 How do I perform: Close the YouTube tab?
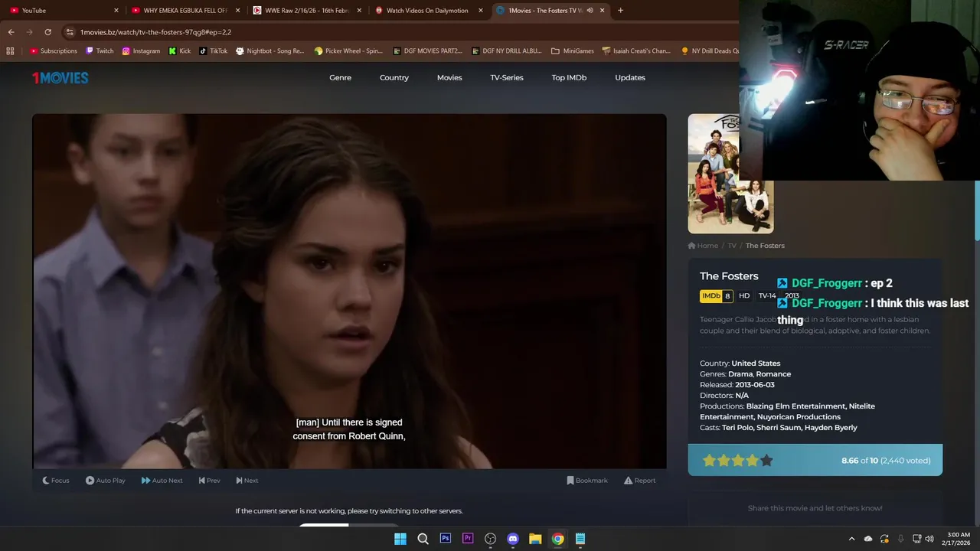click(x=116, y=11)
